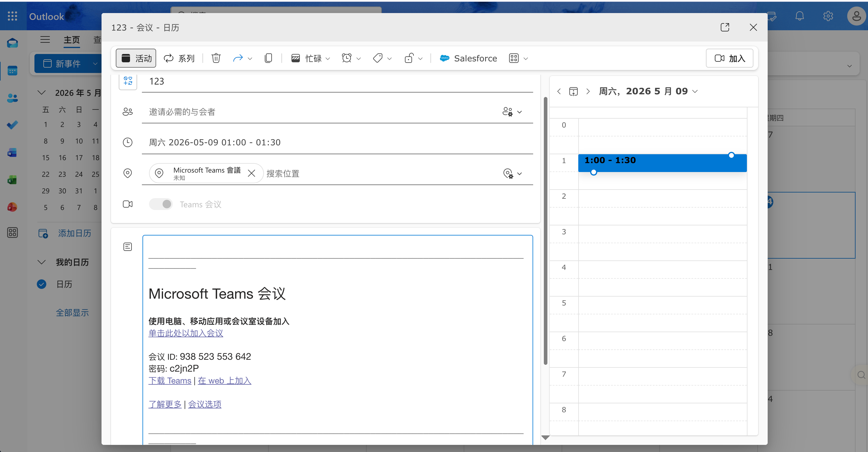
Task: Remove Microsoft Teams 會議 location chip
Action: 251,173
